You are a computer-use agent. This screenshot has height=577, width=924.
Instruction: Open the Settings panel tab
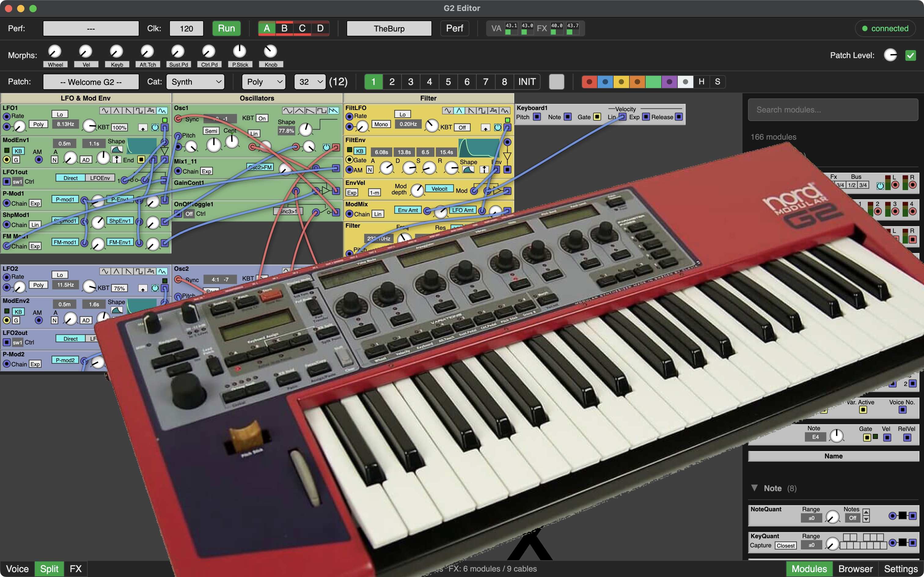click(901, 569)
